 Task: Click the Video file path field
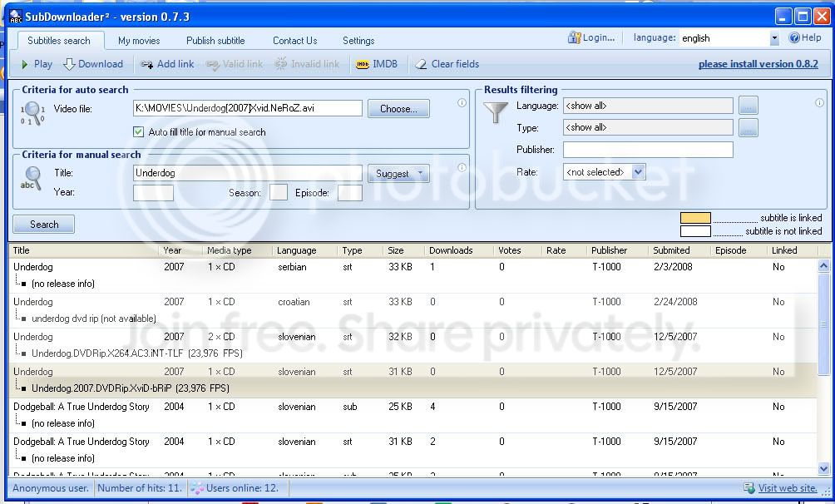pos(248,108)
